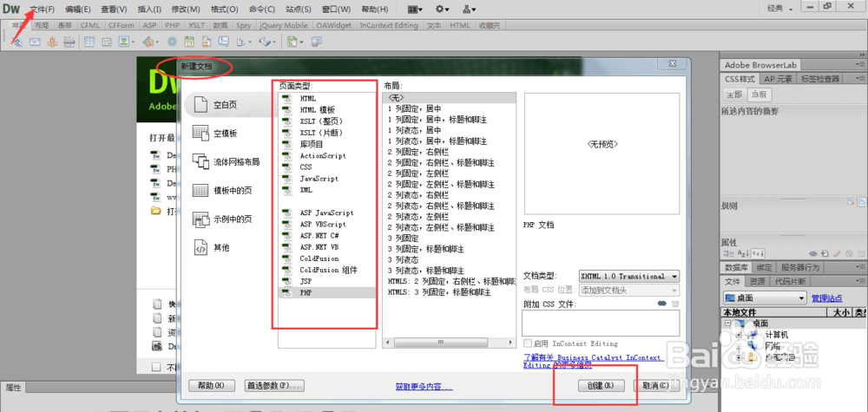Open the 插入(I) menu

click(x=149, y=10)
